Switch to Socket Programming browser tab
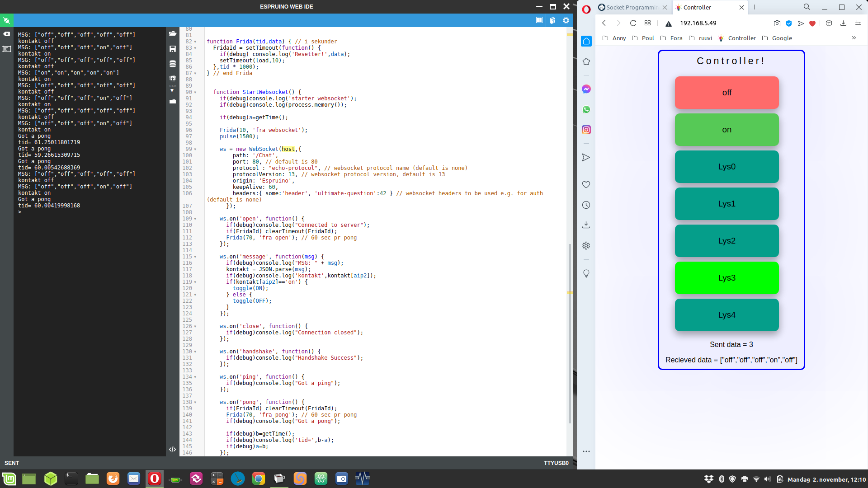The height and width of the screenshot is (488, 868). (632, 7)
